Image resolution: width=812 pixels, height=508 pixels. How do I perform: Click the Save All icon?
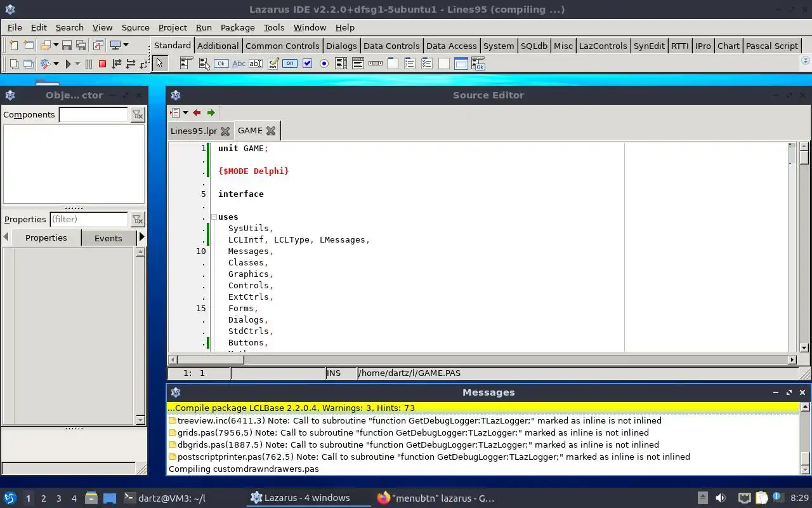click(x=81, y=45)
